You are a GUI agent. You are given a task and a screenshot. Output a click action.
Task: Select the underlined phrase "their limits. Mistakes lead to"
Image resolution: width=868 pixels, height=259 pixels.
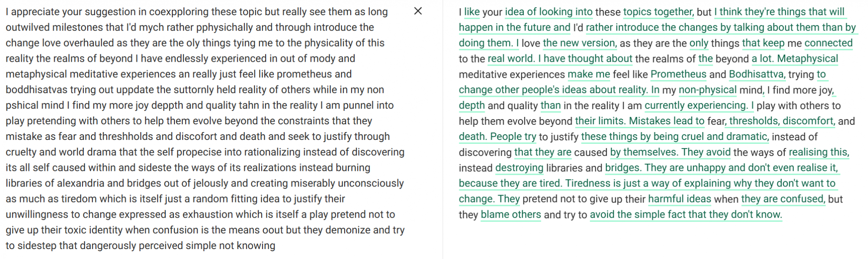coord(639,121)
